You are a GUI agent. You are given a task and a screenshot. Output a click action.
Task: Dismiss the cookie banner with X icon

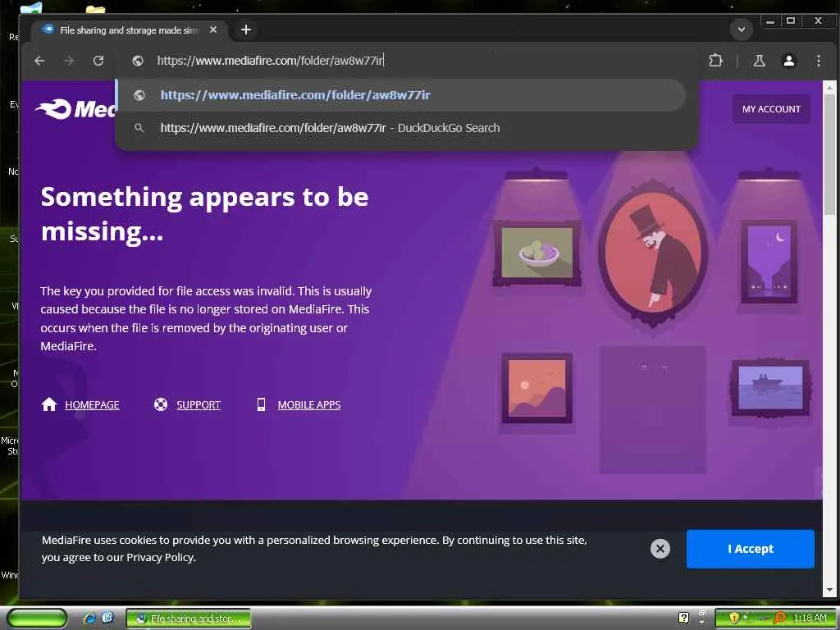coord(660,549)
